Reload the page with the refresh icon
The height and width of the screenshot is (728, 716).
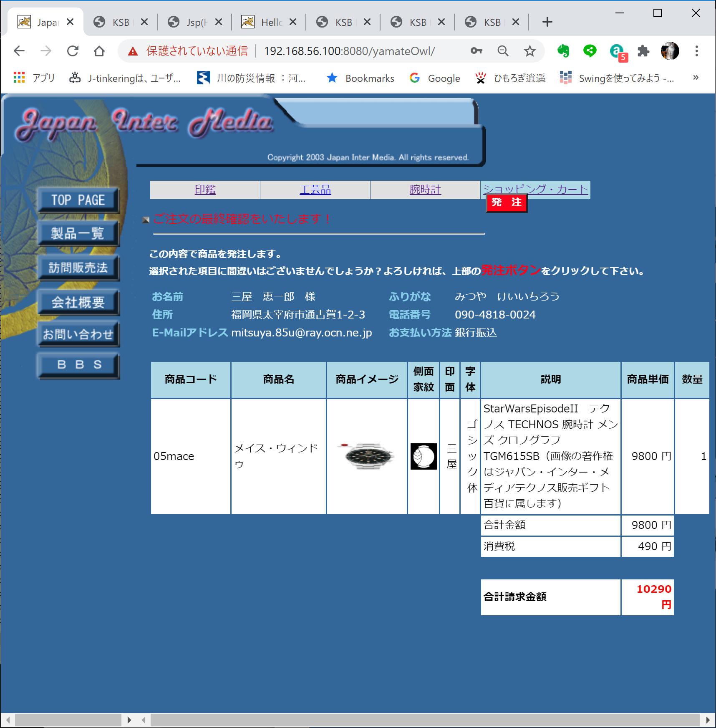(x=73, y=51)
